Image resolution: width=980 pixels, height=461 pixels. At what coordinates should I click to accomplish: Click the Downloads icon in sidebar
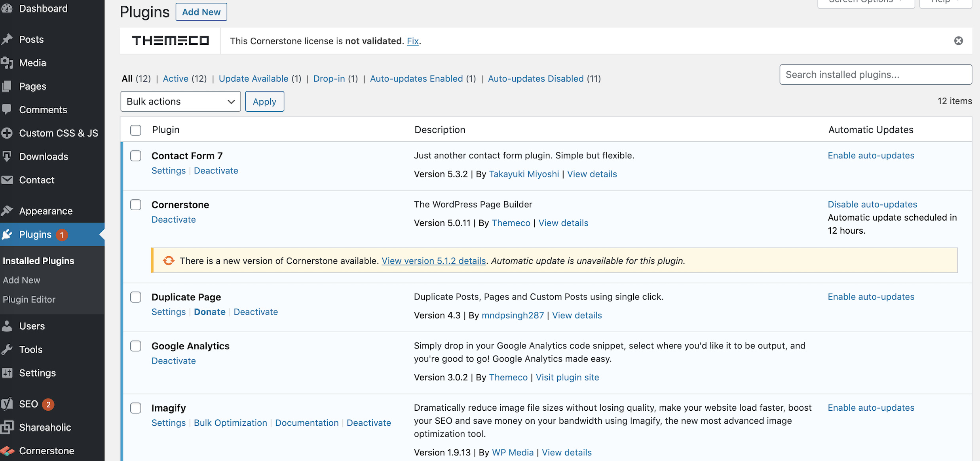[7, 156]
